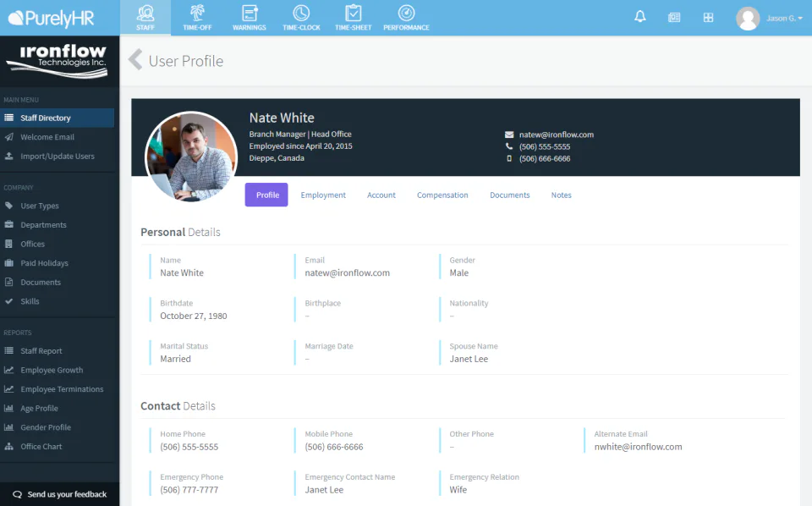
Task: Switch to the Notes tab
Action: click(x=562, y=195)
